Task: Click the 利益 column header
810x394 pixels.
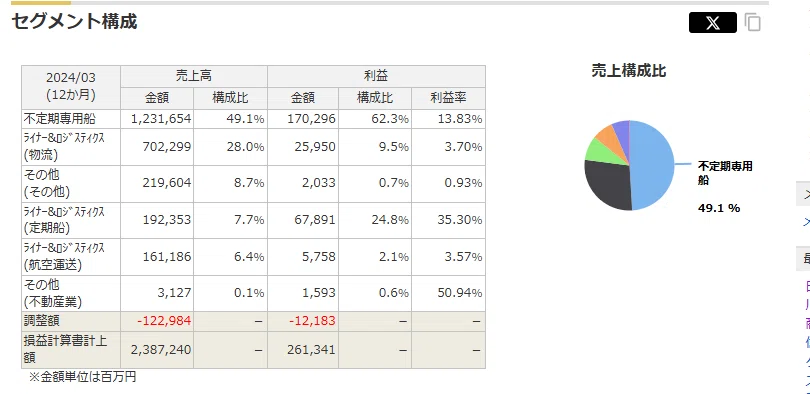Action: tap(376, 76)
